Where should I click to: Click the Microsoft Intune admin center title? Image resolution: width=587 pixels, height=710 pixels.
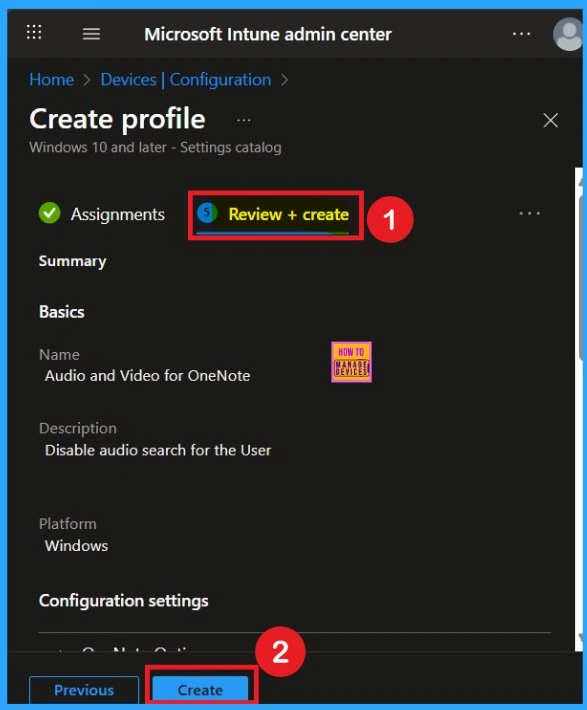click(268, 34)
